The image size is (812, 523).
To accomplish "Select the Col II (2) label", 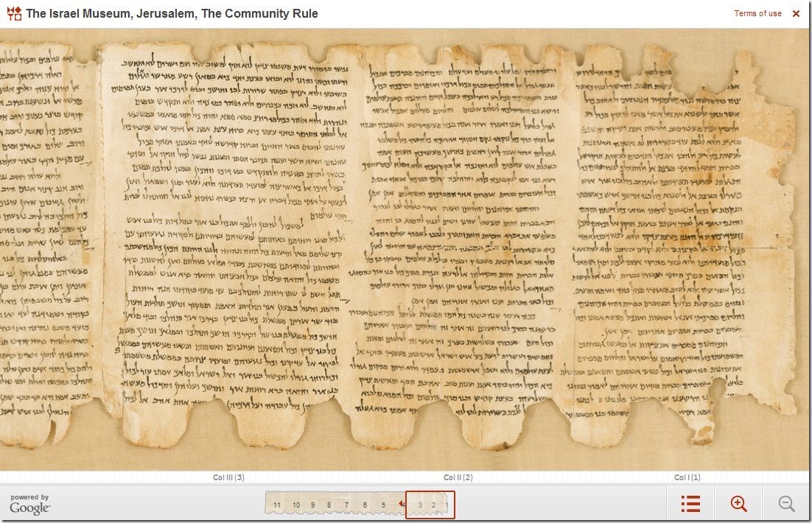I will tap(458, 477).
